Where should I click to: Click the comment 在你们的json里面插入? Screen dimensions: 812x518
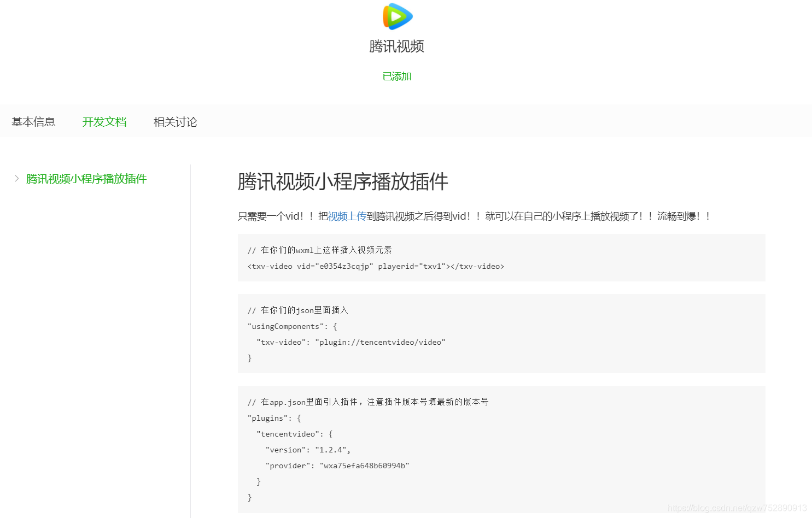coord(297,310)
